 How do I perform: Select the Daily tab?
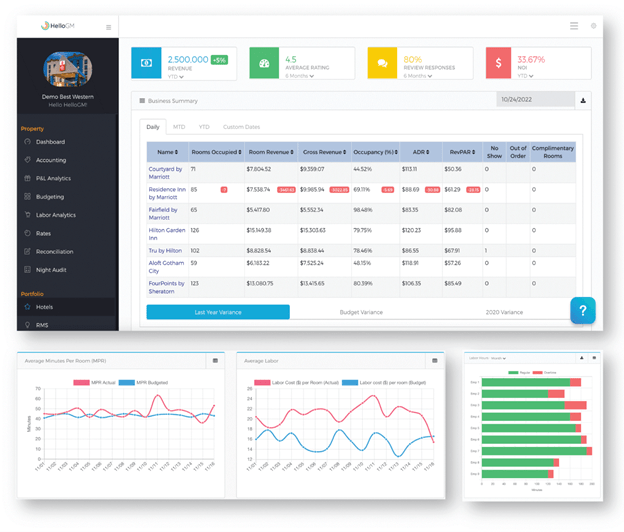pyautogui.click(x=153, y=127)
